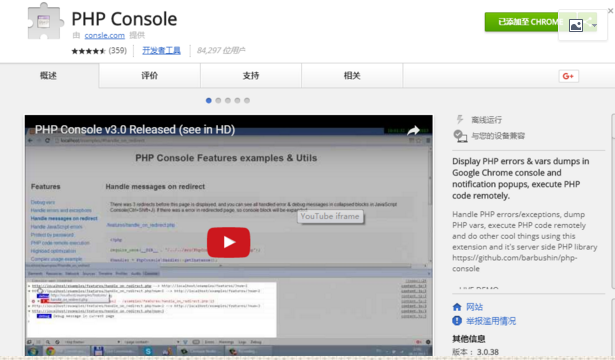Open the 开发者工具 category link

(161, 51)
